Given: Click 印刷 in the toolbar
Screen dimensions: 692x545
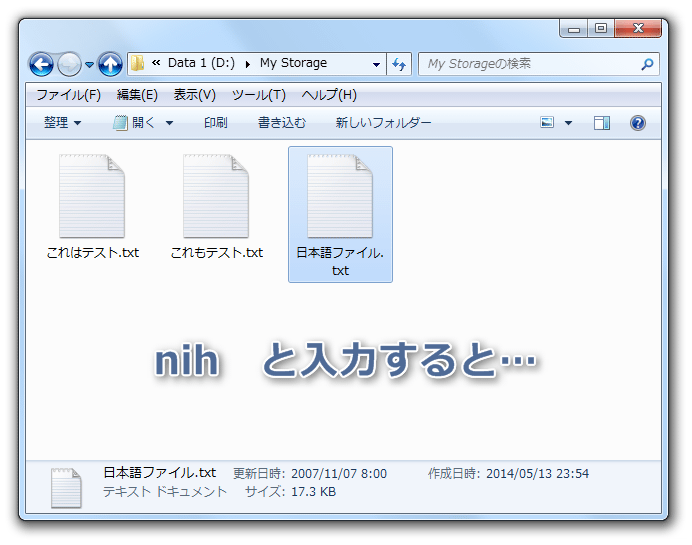Looking at the screenshot, I should 216,123.
